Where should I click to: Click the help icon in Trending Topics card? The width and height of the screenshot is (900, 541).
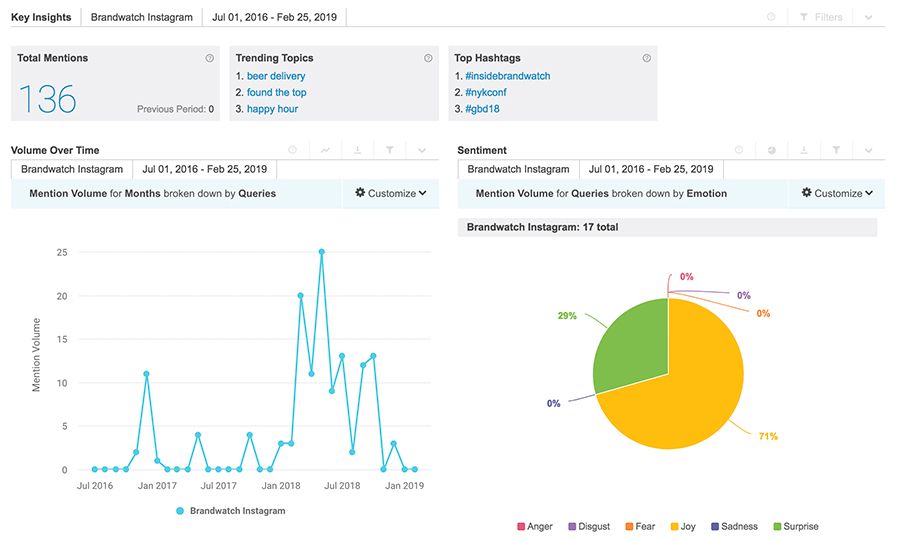(x=428, y=59)
